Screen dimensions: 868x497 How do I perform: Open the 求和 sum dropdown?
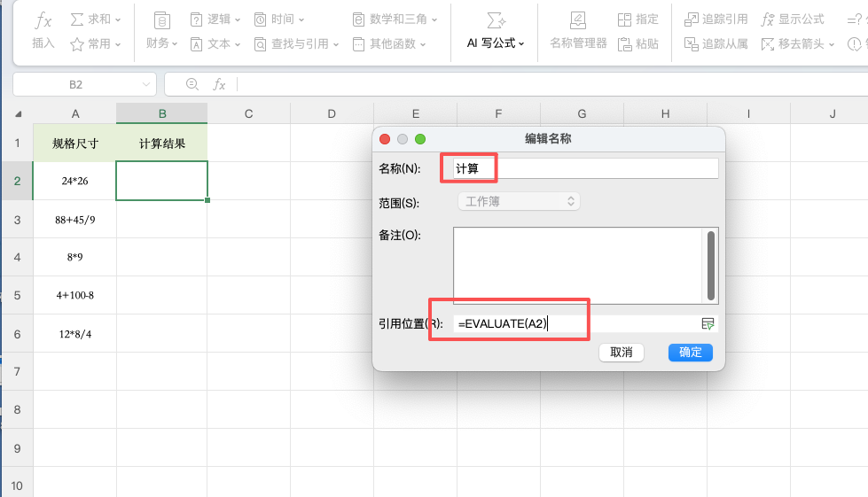95,19
